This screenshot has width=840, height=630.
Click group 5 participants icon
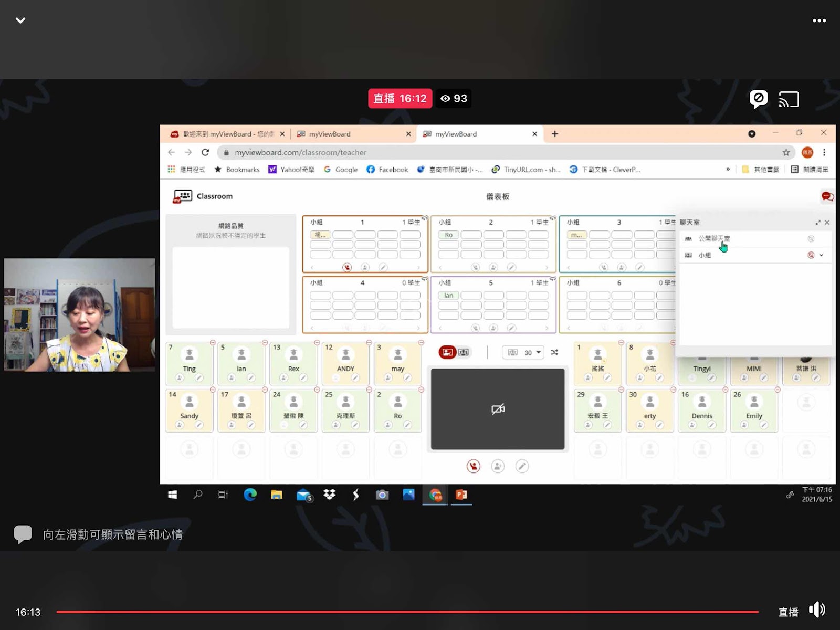click(493, 328)
